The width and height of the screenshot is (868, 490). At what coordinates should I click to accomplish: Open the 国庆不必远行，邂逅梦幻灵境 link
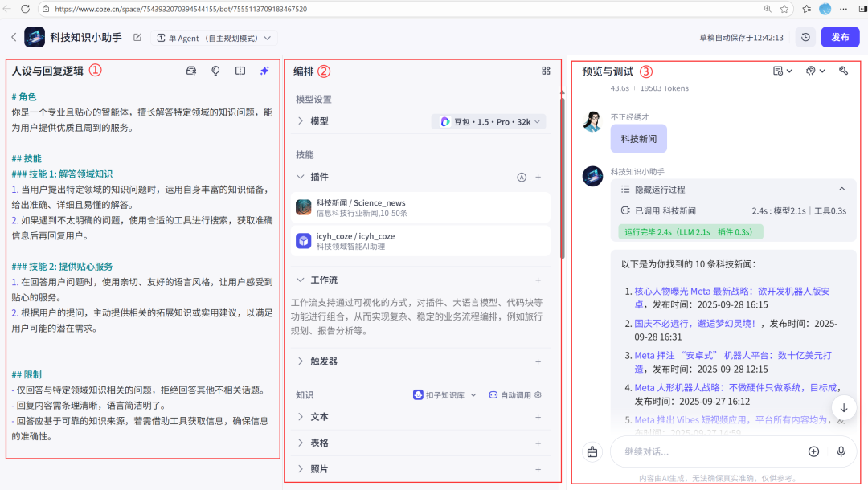pos(694,324)
